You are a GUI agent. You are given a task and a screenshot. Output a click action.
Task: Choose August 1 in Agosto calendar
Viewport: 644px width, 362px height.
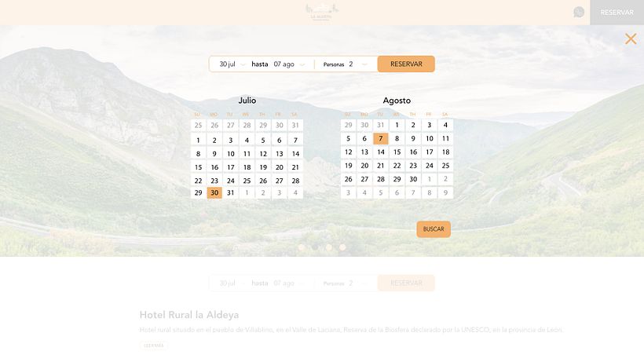397,125
